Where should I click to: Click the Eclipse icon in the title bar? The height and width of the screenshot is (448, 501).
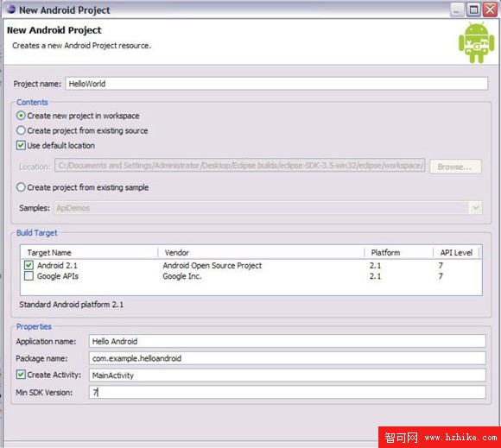point(11,9)
